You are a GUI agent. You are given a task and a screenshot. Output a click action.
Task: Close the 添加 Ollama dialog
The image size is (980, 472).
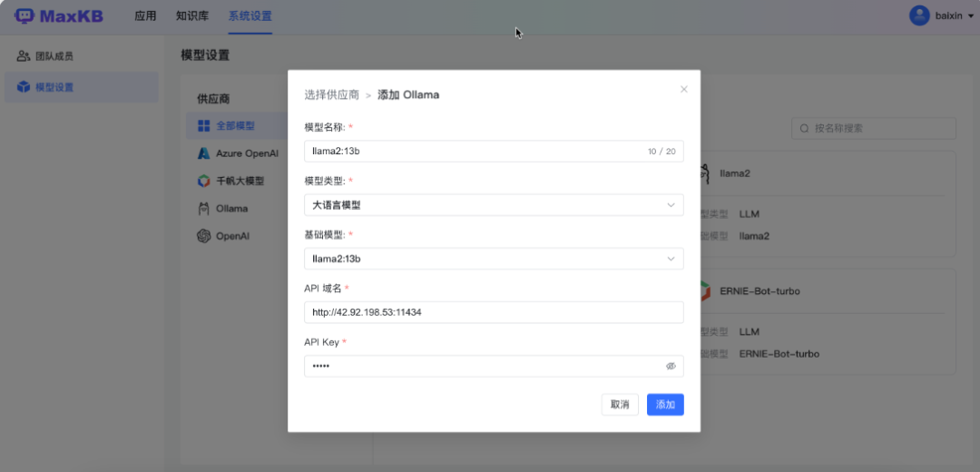coord(684,89)
